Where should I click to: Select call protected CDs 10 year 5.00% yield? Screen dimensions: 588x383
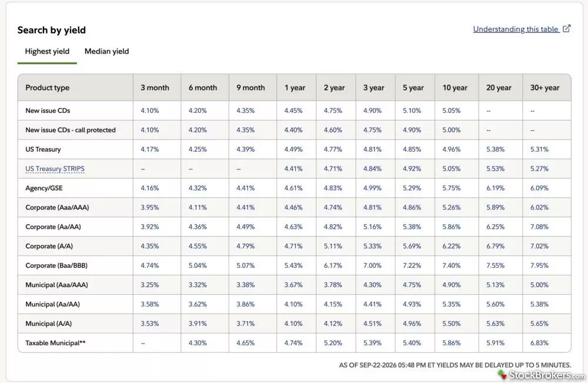451,130
